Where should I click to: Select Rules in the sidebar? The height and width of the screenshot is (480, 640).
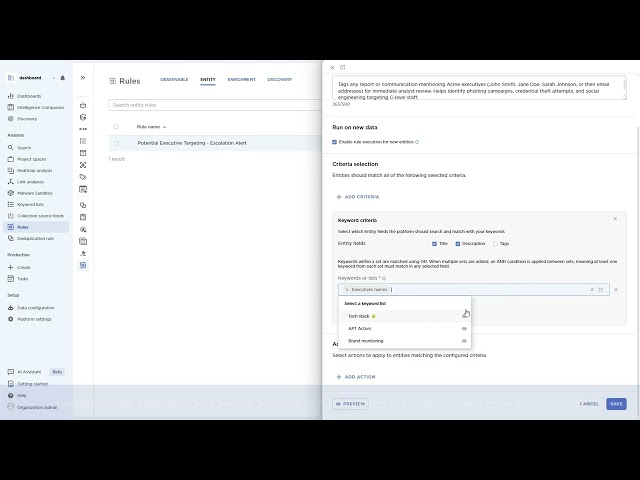36,227
